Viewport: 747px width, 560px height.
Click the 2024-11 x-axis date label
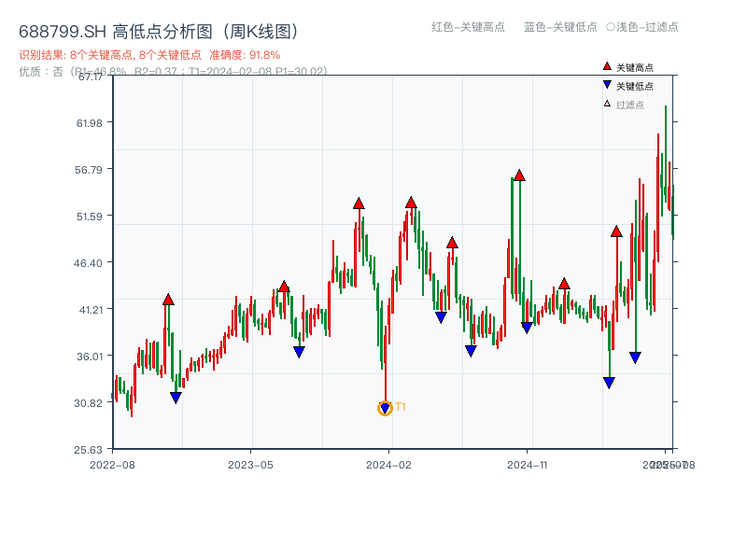528,465
